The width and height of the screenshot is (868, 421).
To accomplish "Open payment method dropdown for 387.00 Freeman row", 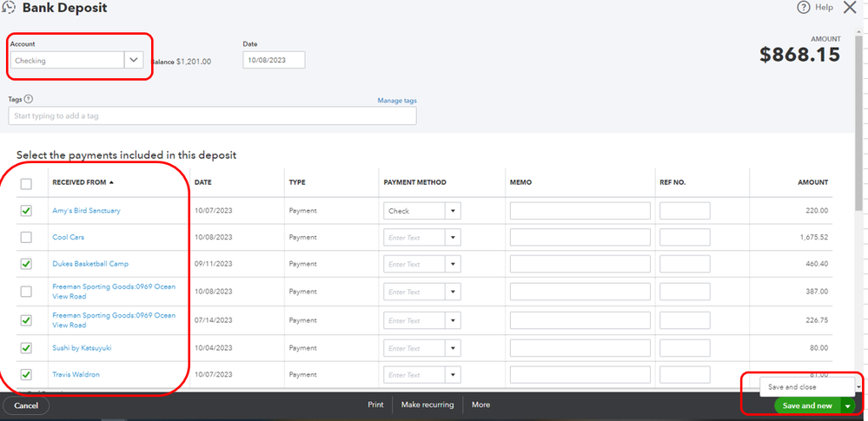I will point(453,293).
